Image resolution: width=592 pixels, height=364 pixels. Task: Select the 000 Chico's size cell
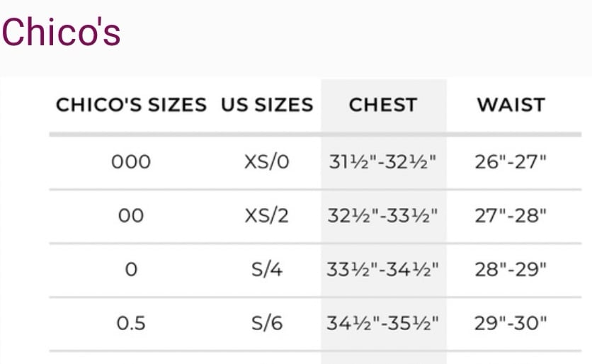131,162
